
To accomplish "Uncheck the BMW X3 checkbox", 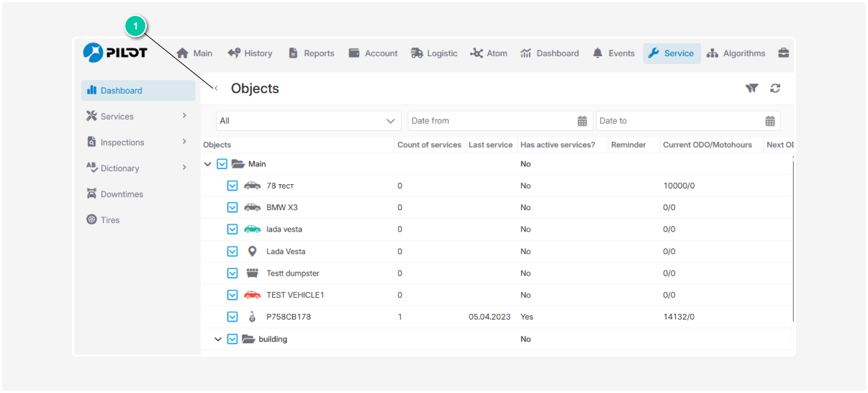I will 232,207.
